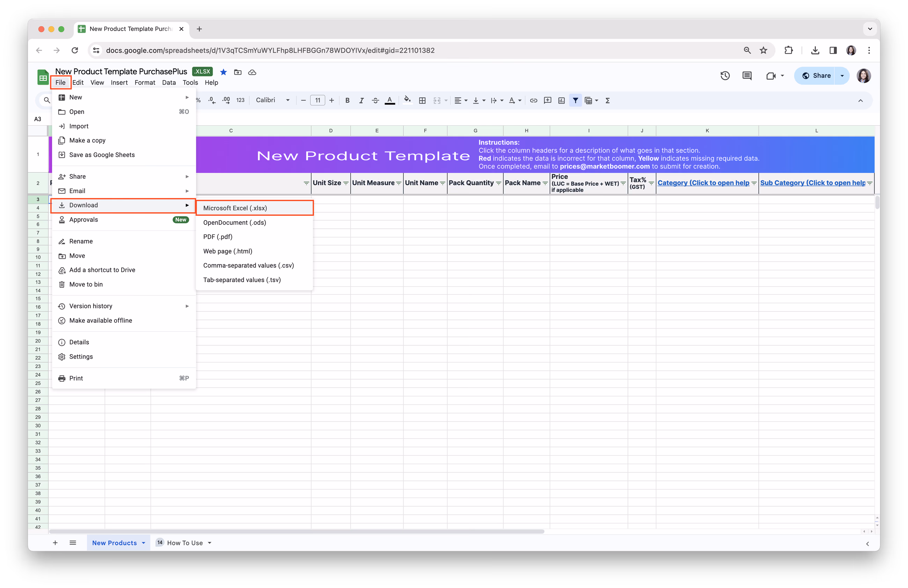The height and width of the screenshot is (588, 908).
Task: Bookmark this page with star icon
Action: (763, 50)
